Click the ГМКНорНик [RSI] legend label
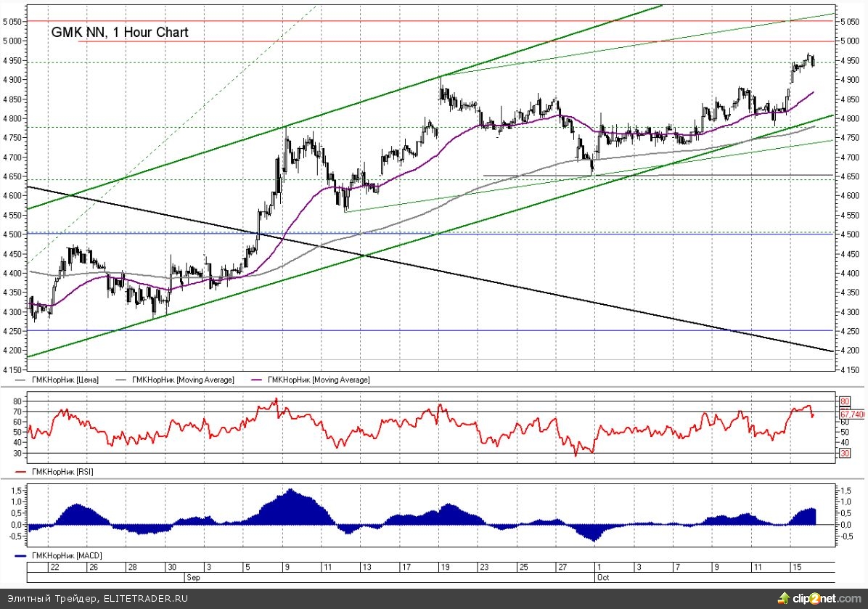 tap(61, 472)
